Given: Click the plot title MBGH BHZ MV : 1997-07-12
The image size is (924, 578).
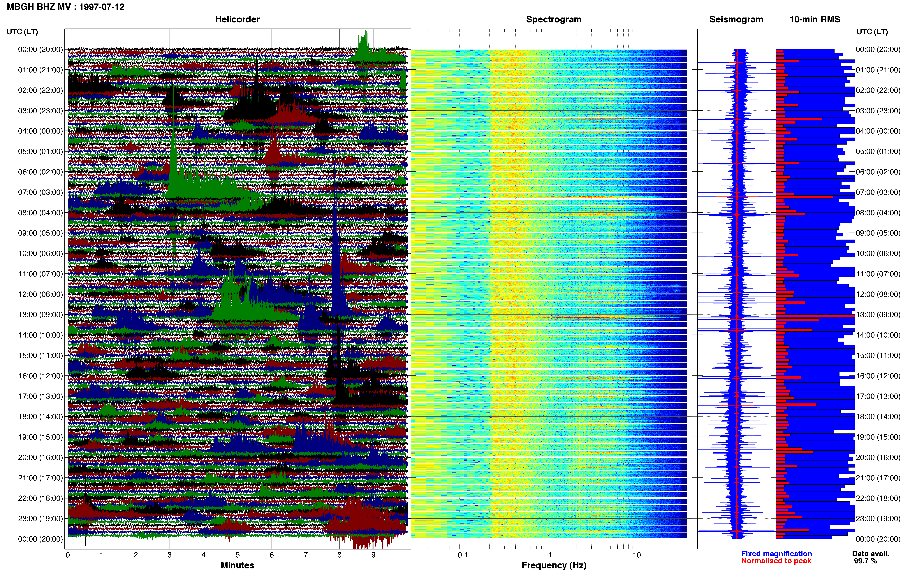Looking at the screenshot, I should tap(66, 7).
